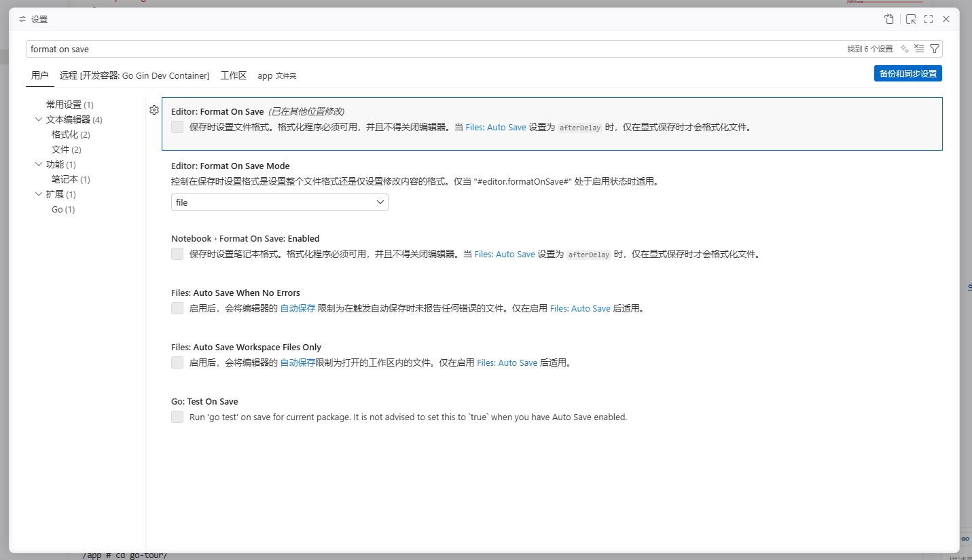Click the move editor to window icon
This screenshot has height=560, width=972.
click(911, 20)
